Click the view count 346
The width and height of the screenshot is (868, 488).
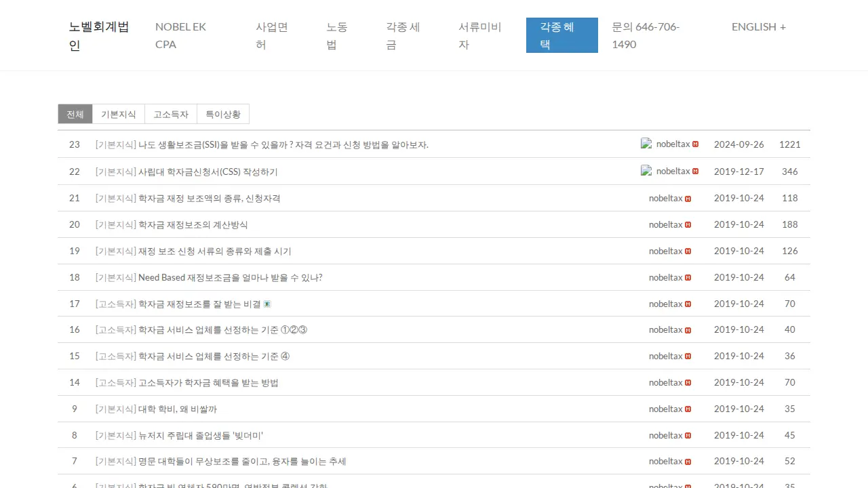(x=790, y=171)
